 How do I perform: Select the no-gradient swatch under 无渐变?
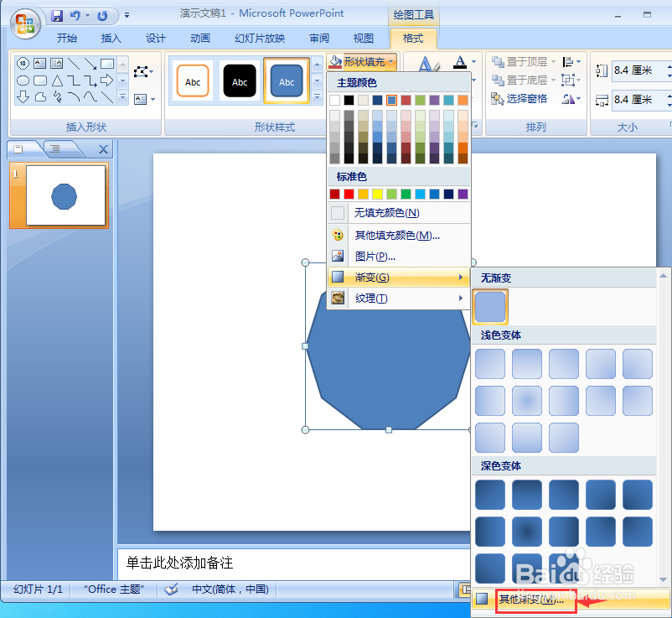point(490,306)
